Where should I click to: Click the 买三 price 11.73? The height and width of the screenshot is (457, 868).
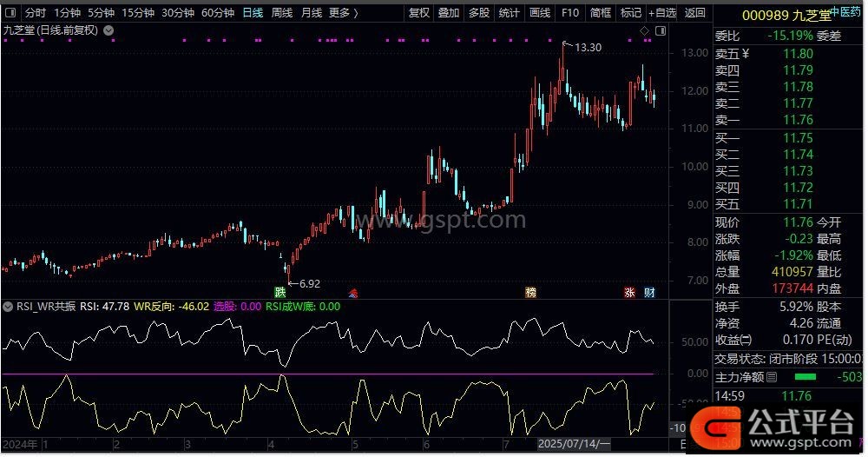point(799,171)
